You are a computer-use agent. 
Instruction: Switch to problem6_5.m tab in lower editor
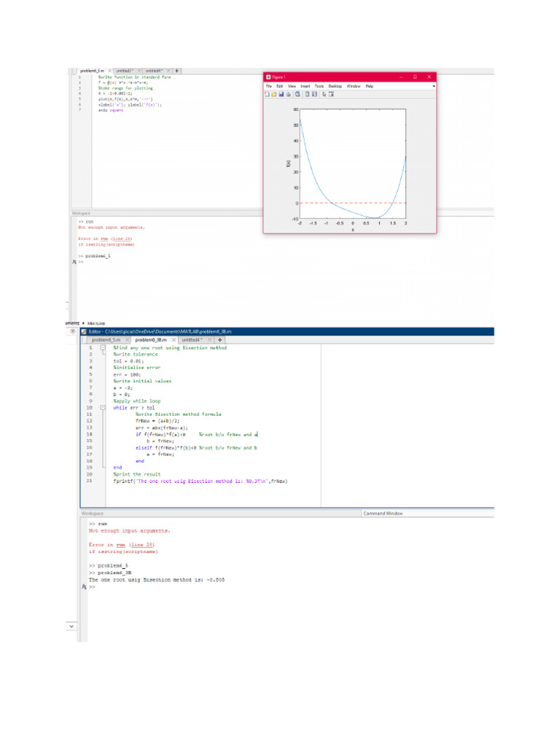tap(106, 340)
